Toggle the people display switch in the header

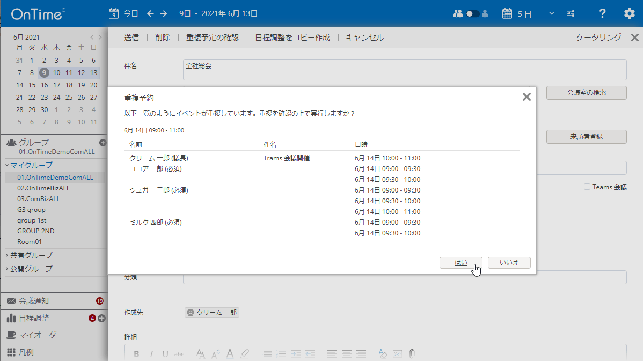pyautogui.click(x=471, y=13)
